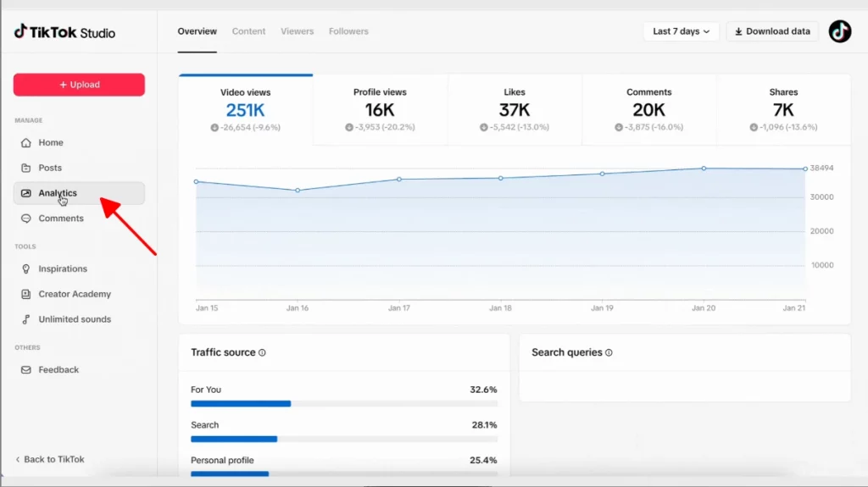
Task: Click the Download data button
Action: point(772,31)
